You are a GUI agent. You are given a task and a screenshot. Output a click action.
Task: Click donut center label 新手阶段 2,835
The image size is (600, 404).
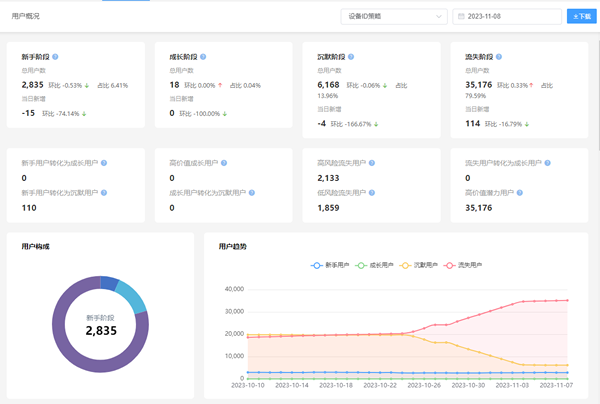101,325
